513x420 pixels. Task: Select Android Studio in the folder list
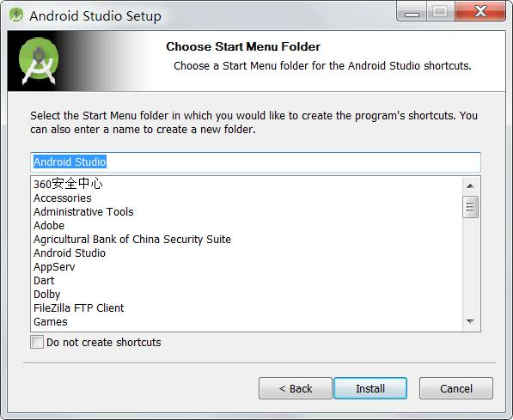click(x=70, y=253)
